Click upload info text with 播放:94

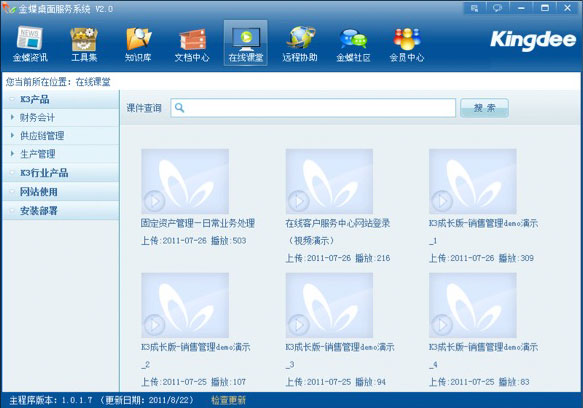click(x=336, y=382)
